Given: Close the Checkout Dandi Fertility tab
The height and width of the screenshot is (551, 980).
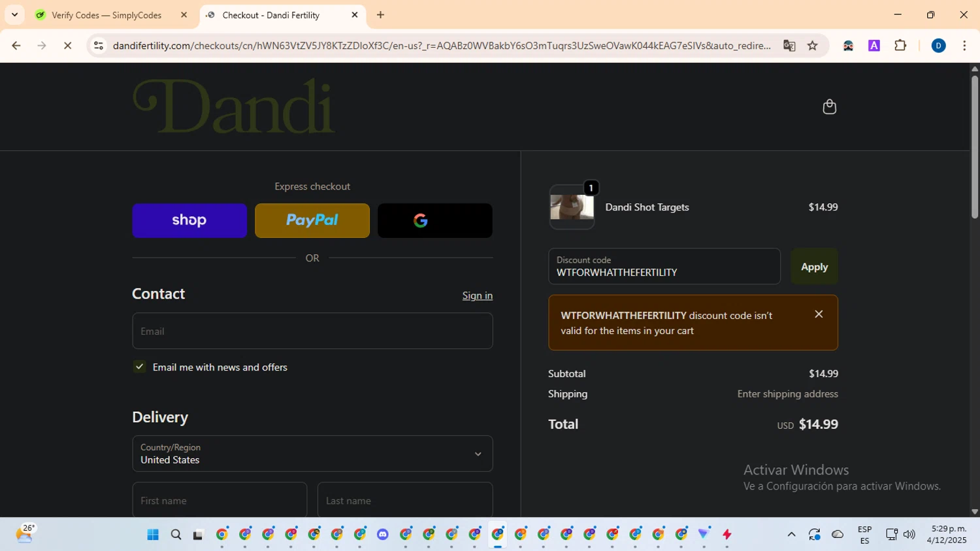Looking at the screenshot, I should click(x=355, y=15).
